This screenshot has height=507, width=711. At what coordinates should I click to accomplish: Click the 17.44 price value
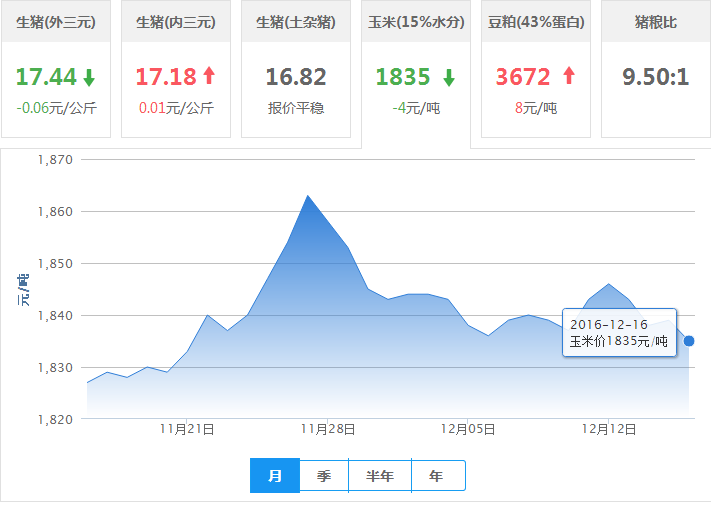(46, 77)
